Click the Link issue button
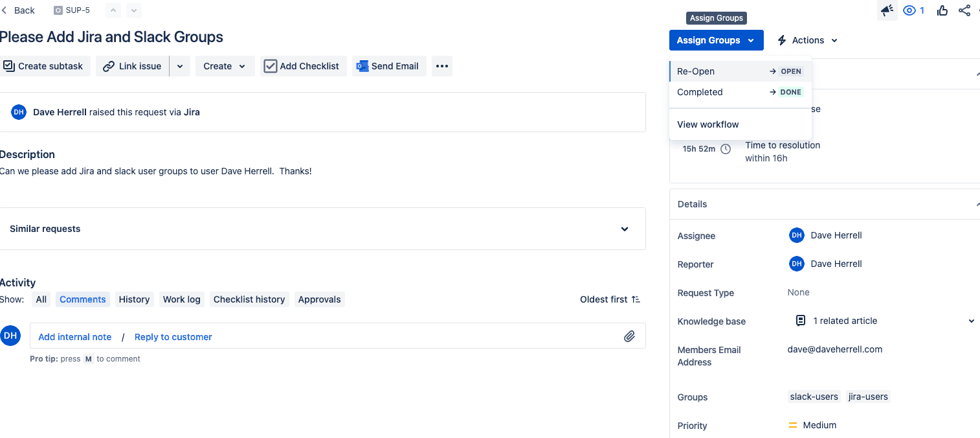980x438 pixels. 133,66
